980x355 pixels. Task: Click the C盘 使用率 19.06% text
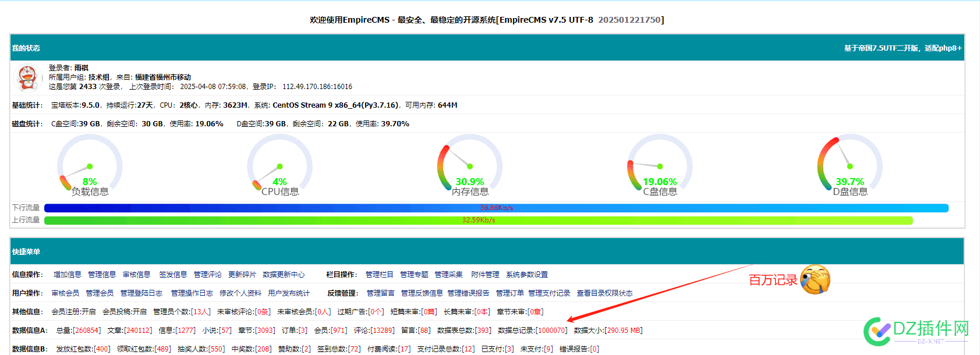[196, 124]
